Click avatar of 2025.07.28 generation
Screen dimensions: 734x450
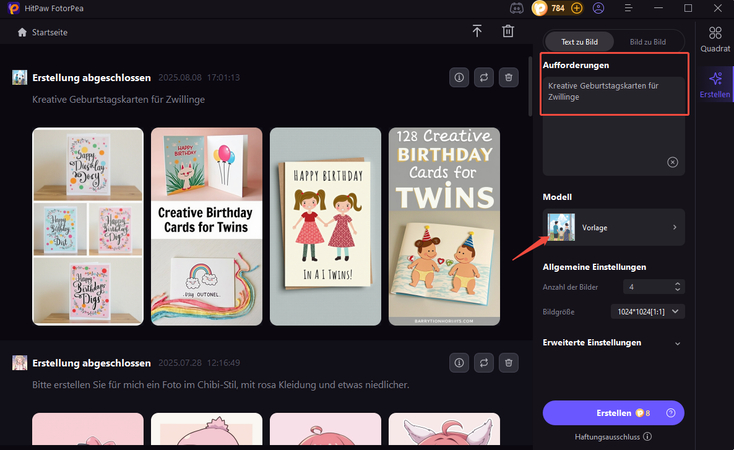[x=19, y=363]
